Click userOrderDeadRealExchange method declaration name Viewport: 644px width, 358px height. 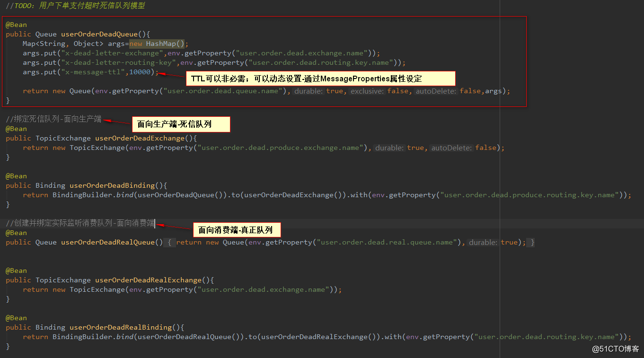(x=148, y=280)
